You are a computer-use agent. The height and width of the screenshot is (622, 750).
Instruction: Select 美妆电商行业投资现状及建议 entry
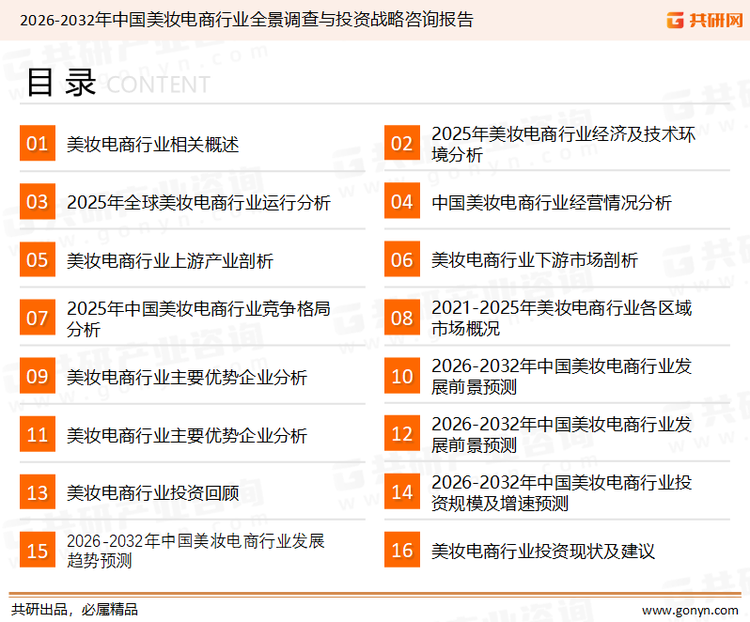pyautogui.click(x=543, y=550)
